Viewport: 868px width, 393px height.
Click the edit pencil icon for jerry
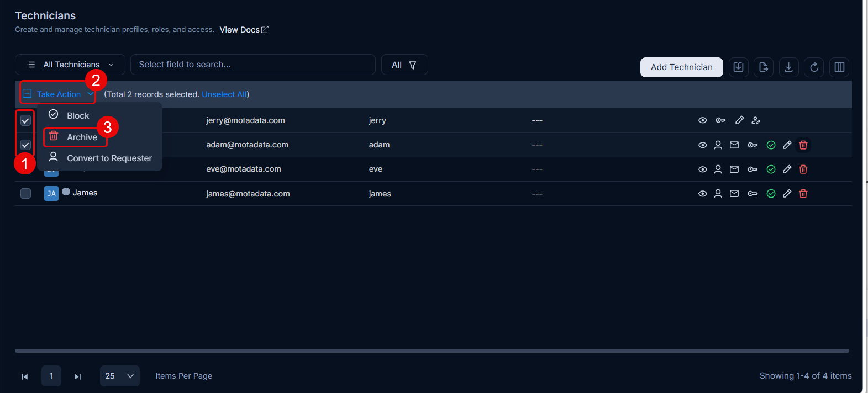coord(739,120)
